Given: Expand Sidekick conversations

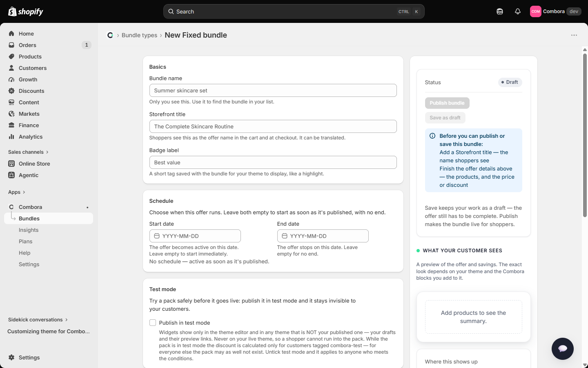Looking at the screenshot, I should pos(38,320).
